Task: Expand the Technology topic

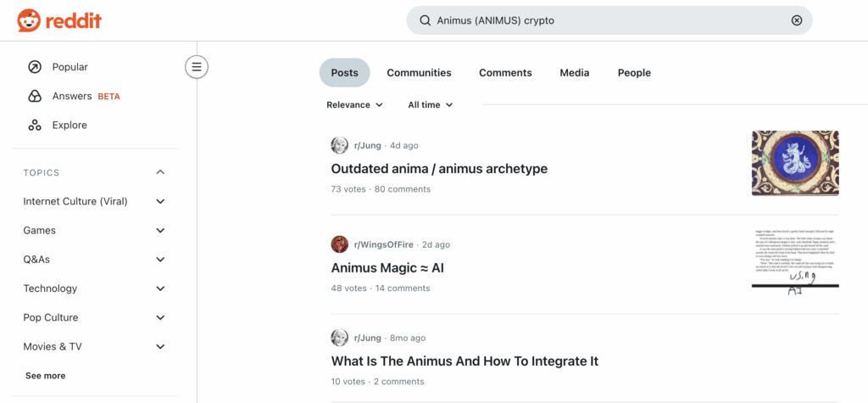Action: coord(160,288)
